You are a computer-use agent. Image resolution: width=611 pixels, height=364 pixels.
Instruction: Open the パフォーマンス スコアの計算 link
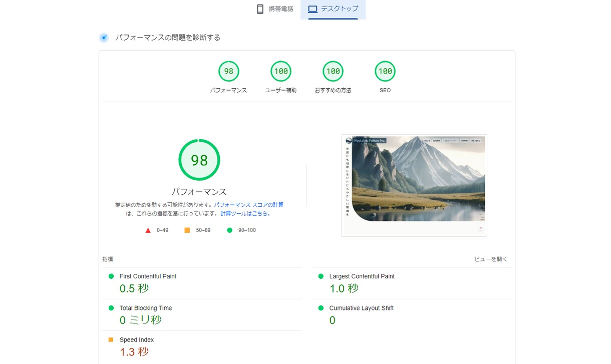pyautogui.click(x=248, y=205)
